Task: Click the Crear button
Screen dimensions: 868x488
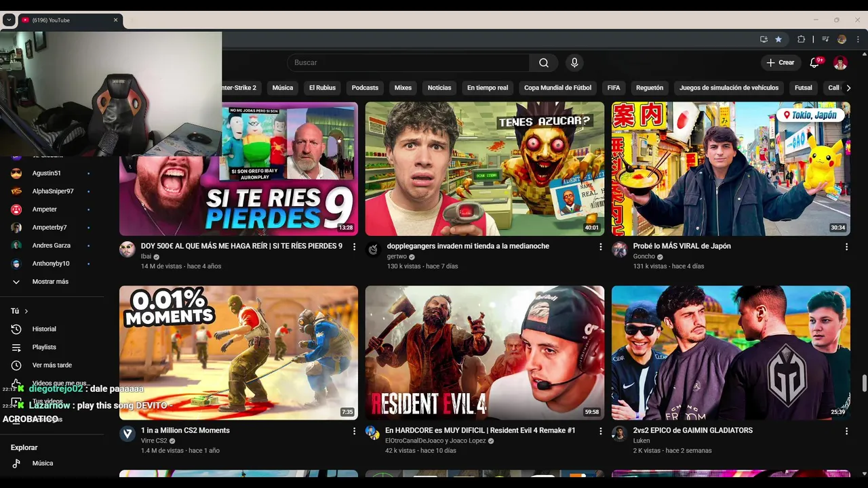Action: click(780, 62)
